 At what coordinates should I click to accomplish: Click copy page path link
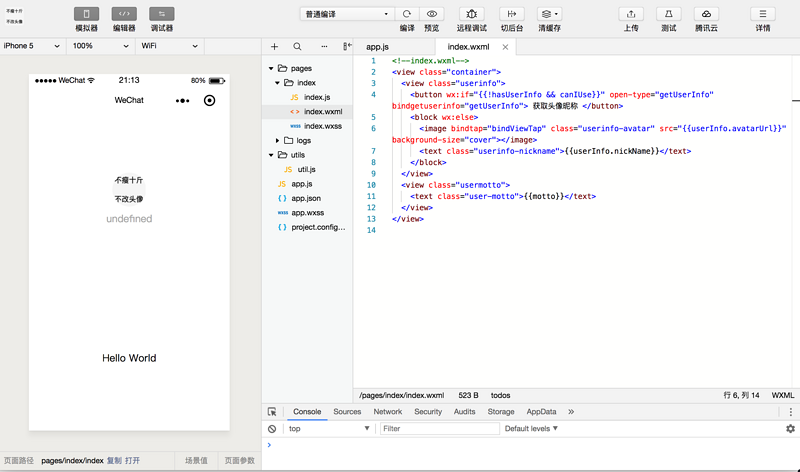click(x=114, y=461)
